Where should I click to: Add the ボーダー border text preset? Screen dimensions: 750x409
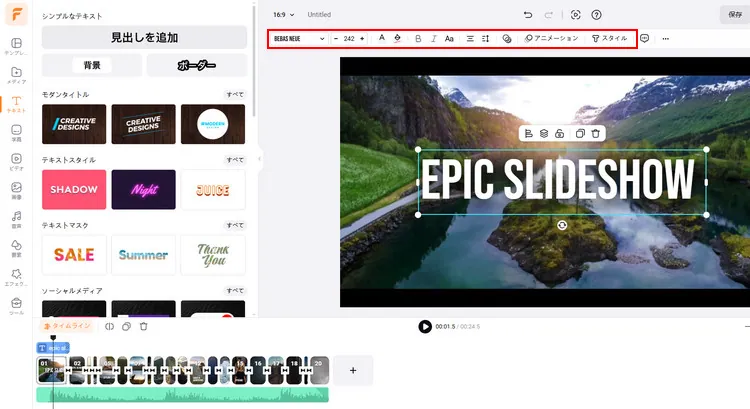coord(197,65)
